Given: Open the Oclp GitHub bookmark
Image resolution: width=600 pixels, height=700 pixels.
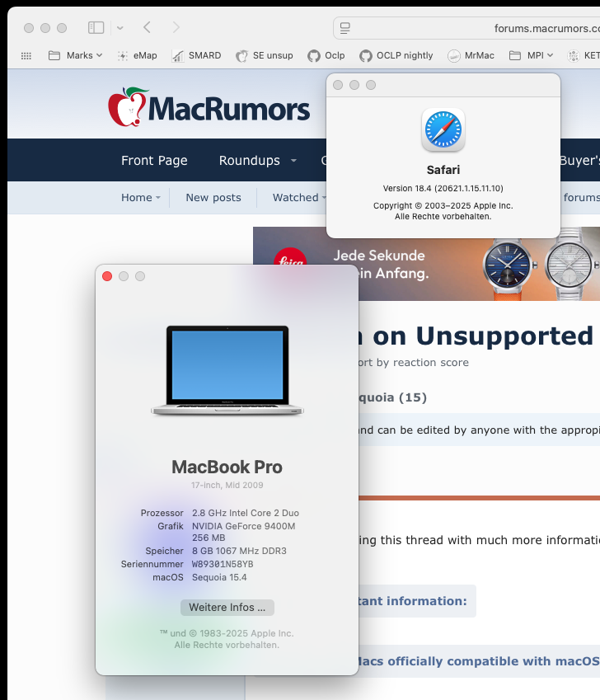Looking at the screenshot, I should 326,55.
